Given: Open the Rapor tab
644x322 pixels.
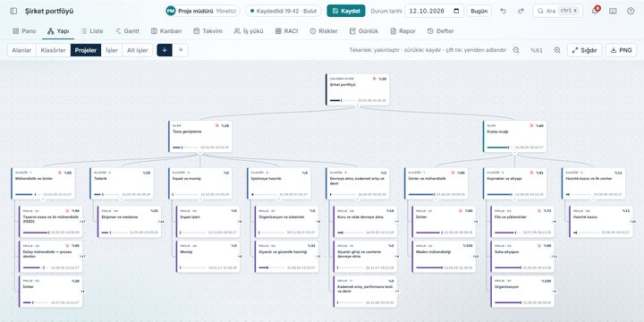Looking at the screenshot, I should point(402,30).
